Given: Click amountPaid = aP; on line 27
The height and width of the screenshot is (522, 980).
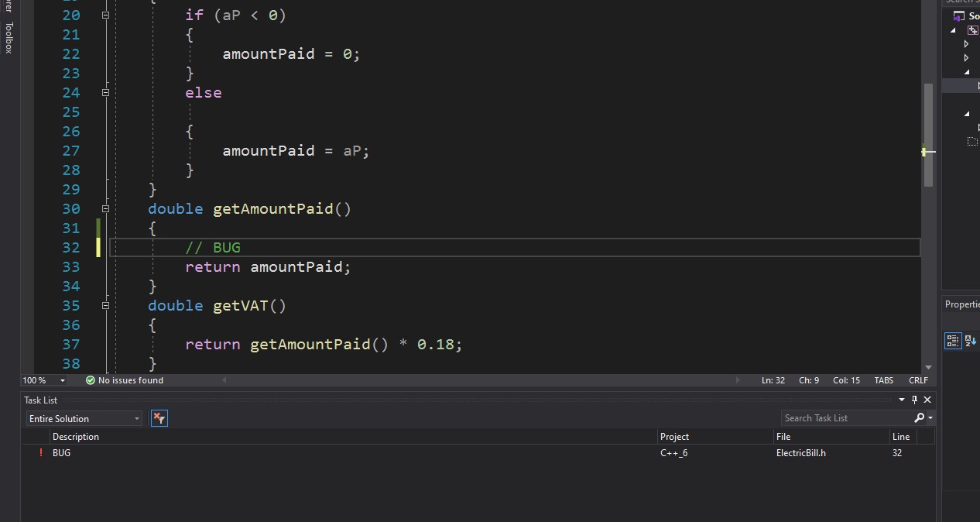Looking at the screenshot, I should coord(296,150).
